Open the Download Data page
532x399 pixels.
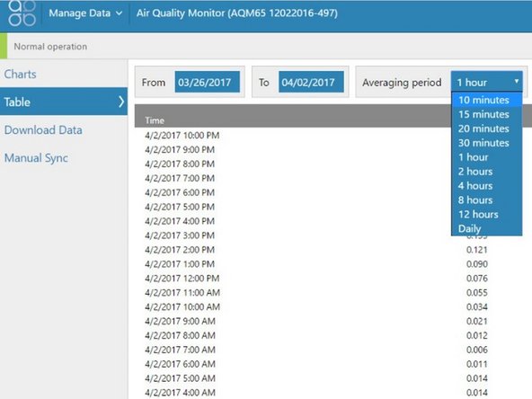click(x=43, y=130)
